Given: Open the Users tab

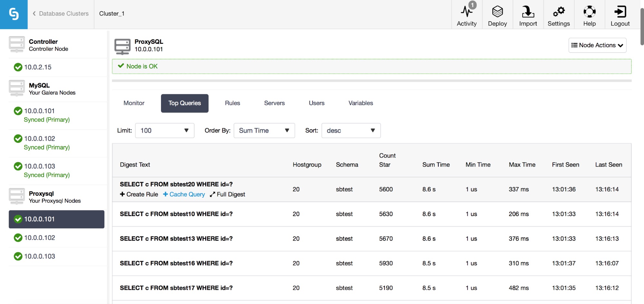Looking at the screenshot, I should pos(317,103).
